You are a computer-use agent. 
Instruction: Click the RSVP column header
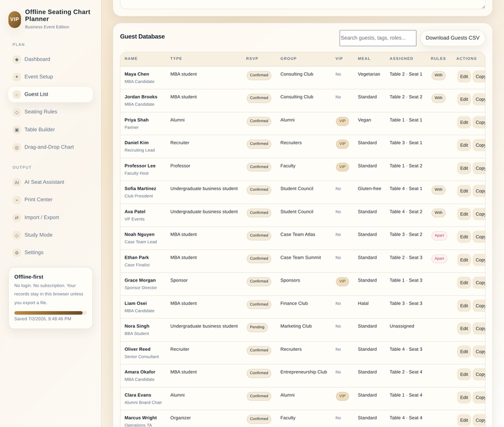tap(252, 59)
